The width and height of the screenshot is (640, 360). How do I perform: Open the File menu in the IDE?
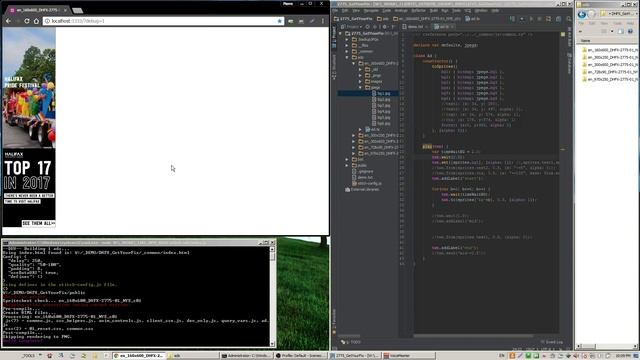pyautogui.click(x=335, y=11)
